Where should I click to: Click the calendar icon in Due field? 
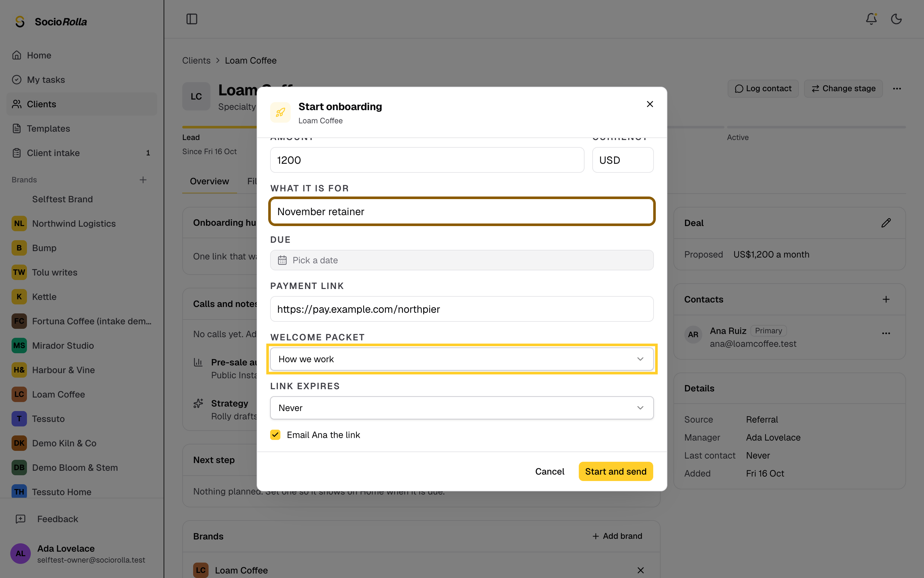tap(282, 260)
